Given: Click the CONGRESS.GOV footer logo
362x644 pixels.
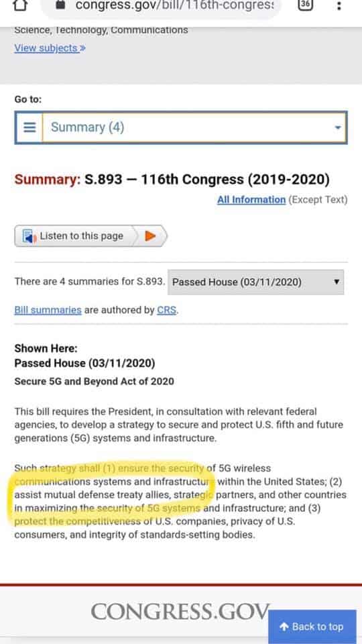Looking at the screenshot, I should (x=180, y=612).
